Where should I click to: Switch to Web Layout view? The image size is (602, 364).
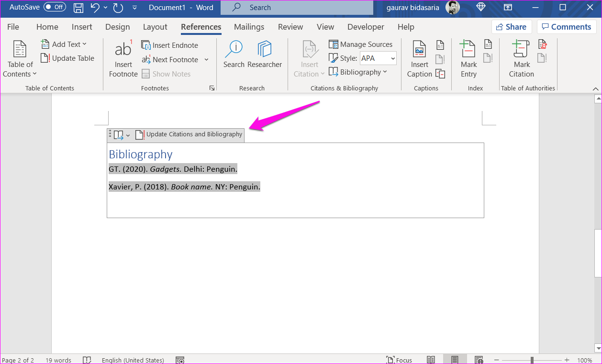click(479, 360)
